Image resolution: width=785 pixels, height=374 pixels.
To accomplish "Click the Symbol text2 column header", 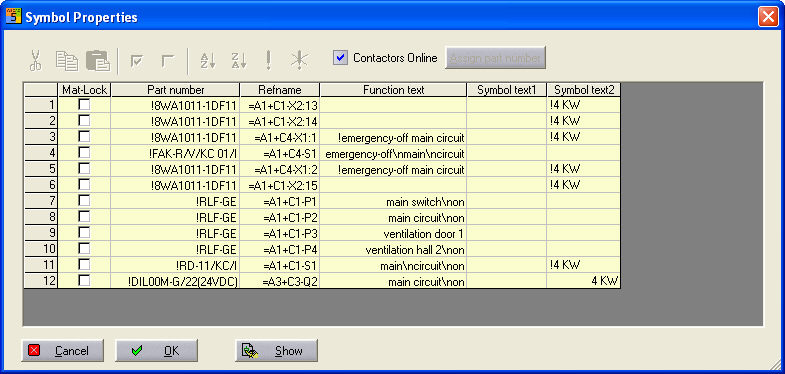I will 584,90.
